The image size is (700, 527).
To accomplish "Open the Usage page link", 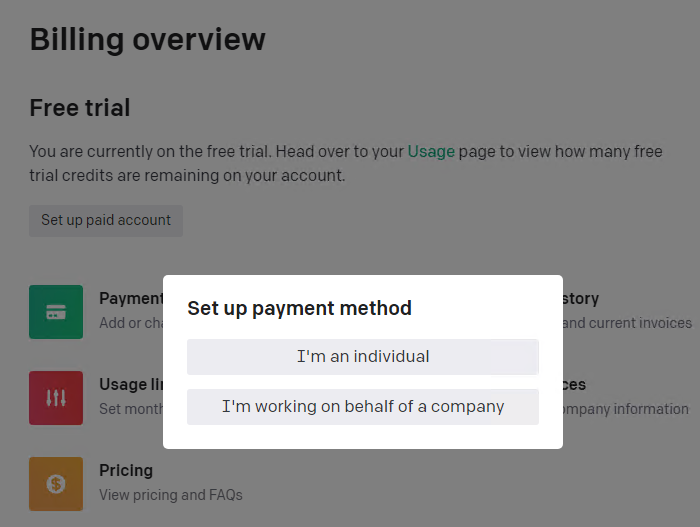I will point(431,152).
